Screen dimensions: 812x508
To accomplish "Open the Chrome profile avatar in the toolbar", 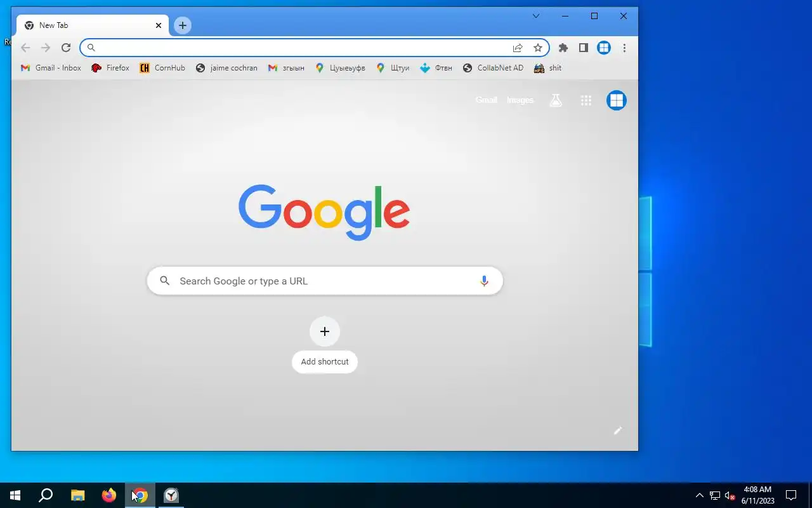I will point(604,48).
